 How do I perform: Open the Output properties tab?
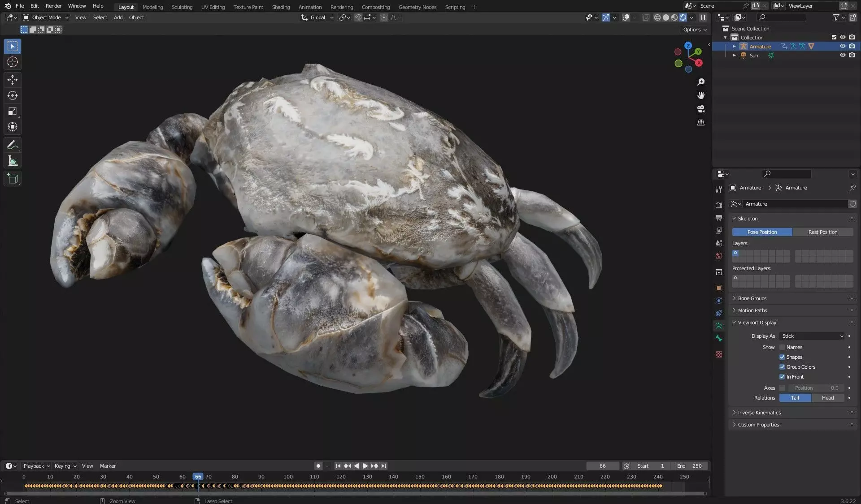[719, 218]
